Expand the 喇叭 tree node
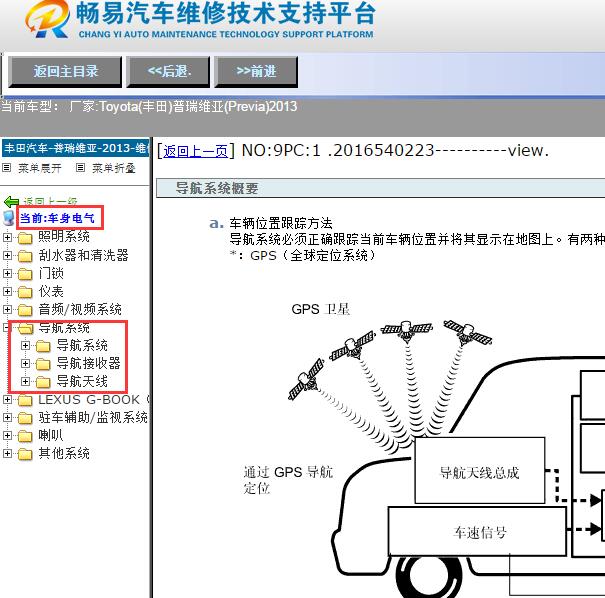 (x=7, y=436)
